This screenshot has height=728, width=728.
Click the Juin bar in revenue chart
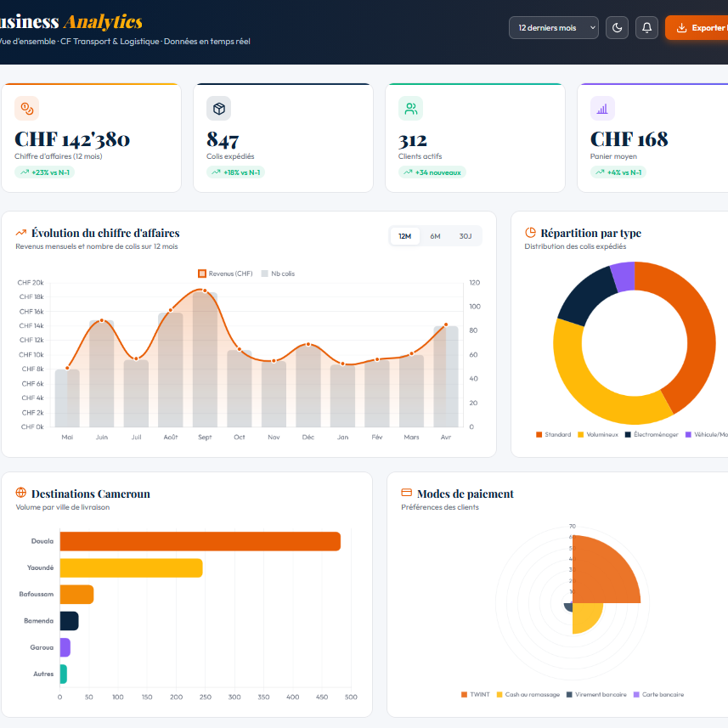coord(102,373)
